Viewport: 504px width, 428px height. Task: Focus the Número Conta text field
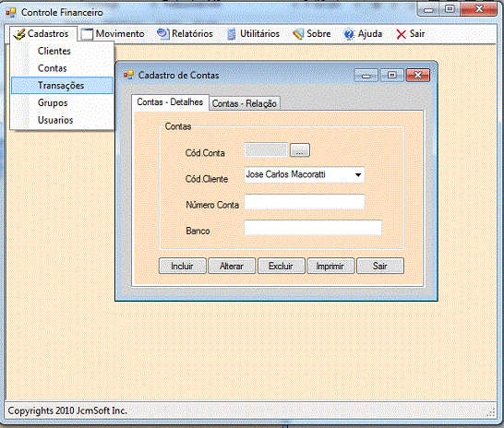(305, 202)
